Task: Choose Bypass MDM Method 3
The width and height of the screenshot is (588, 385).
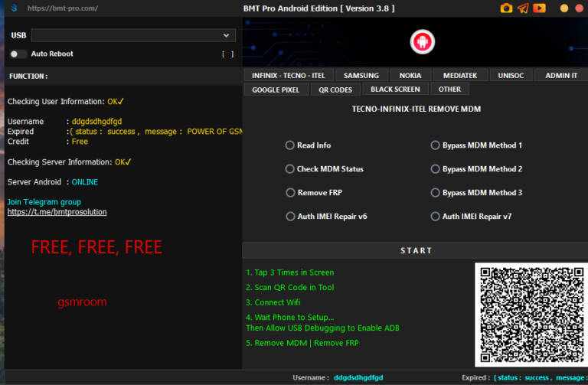Action: [x=476, y=193]
